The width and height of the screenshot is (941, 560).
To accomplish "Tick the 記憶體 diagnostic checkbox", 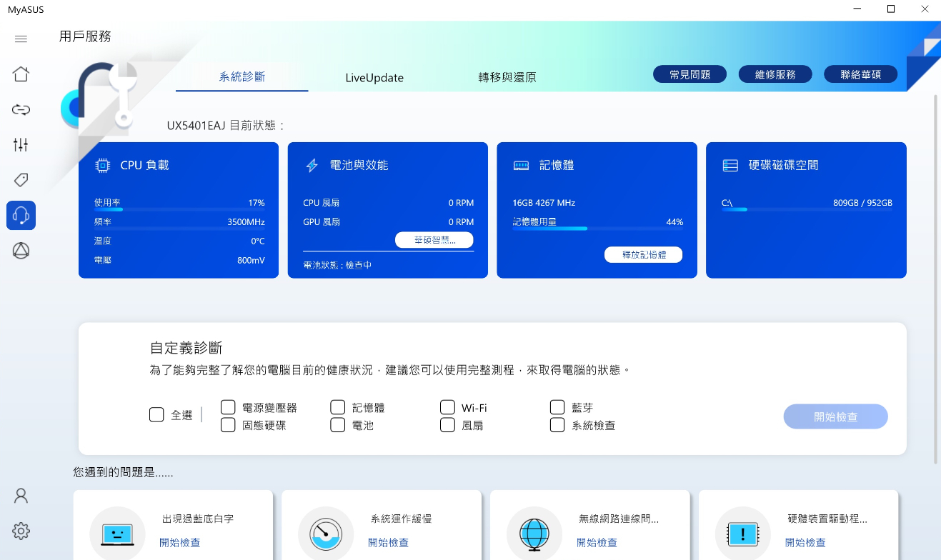I will click(338, 407).
